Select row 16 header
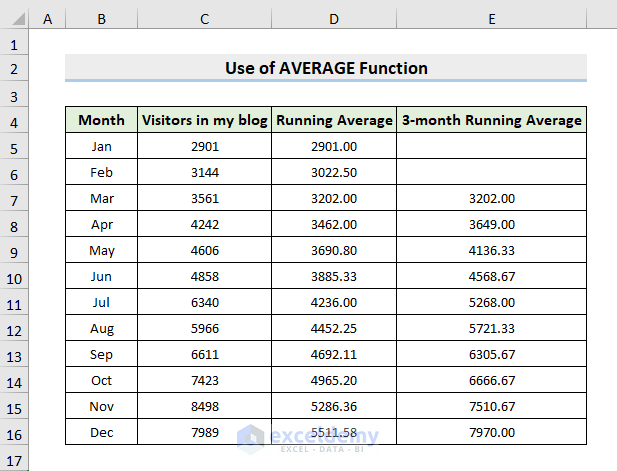 [14, 432]
